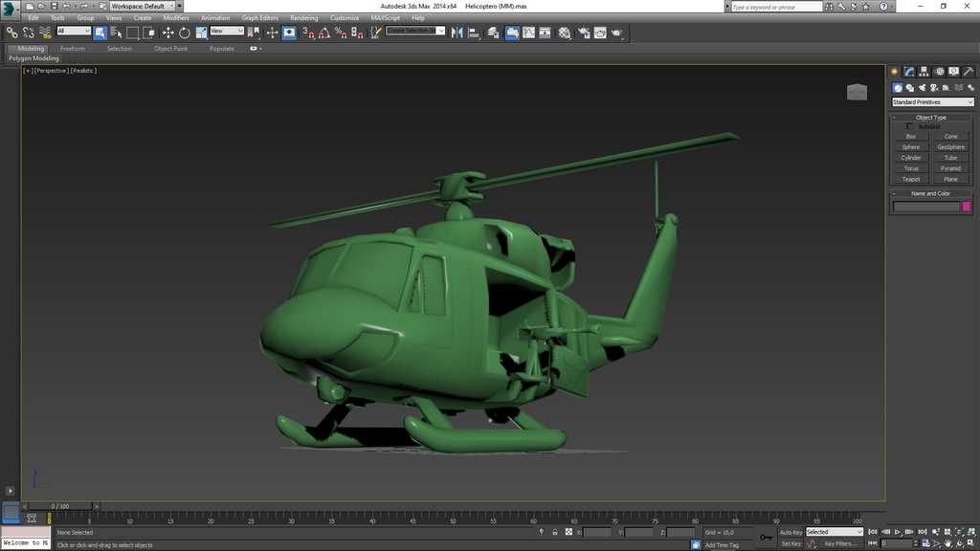Image resolution: width=980 pixels, height=551 pixels.
Task: Enable the AutoGrid checkbox
Action: [x=909, y=125]
